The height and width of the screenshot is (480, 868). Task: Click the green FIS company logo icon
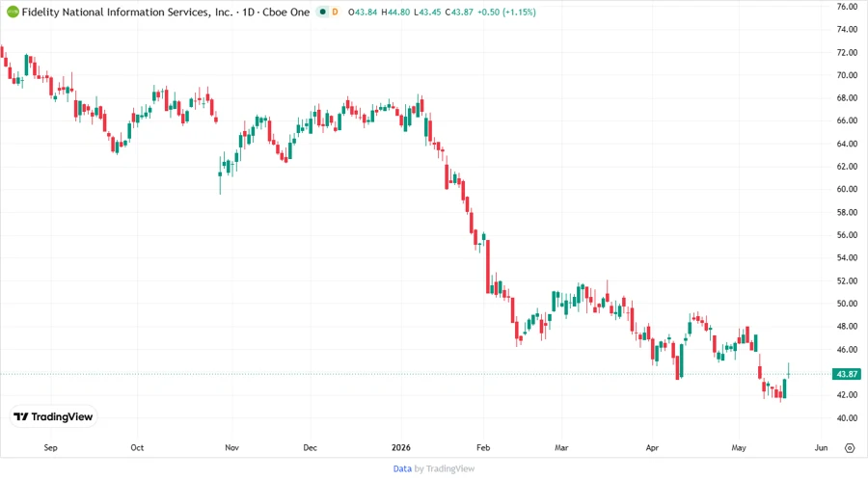point(13,12)
